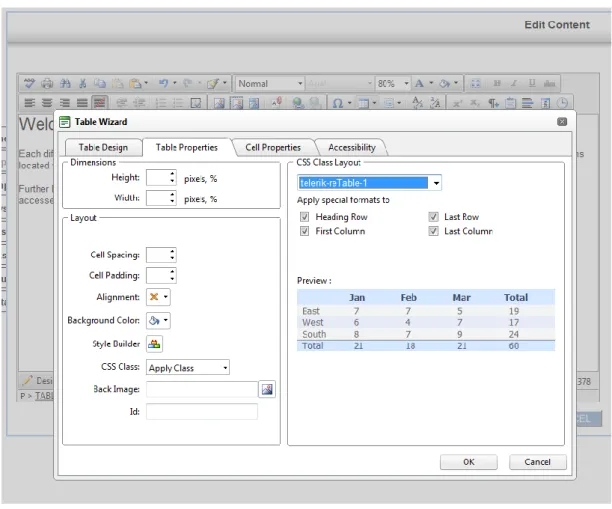Select the Table Properties tab
Viewport: 612px width, 509px height.
click(x=187, y=147)
